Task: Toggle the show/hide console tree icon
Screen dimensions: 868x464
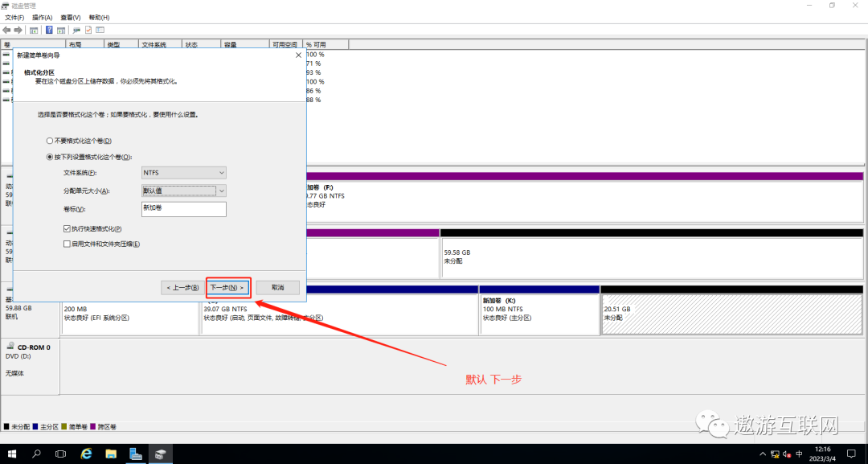Action: pos(34,30)
